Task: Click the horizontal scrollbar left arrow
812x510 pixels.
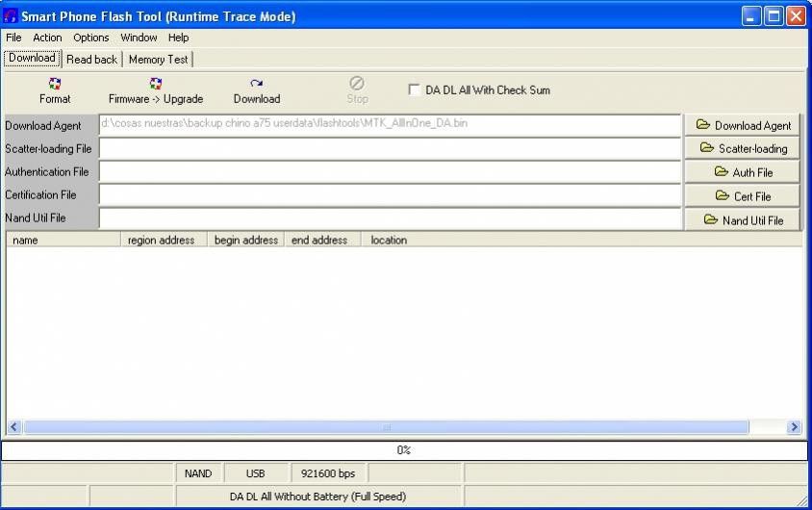Action: (x=14, y=426)
